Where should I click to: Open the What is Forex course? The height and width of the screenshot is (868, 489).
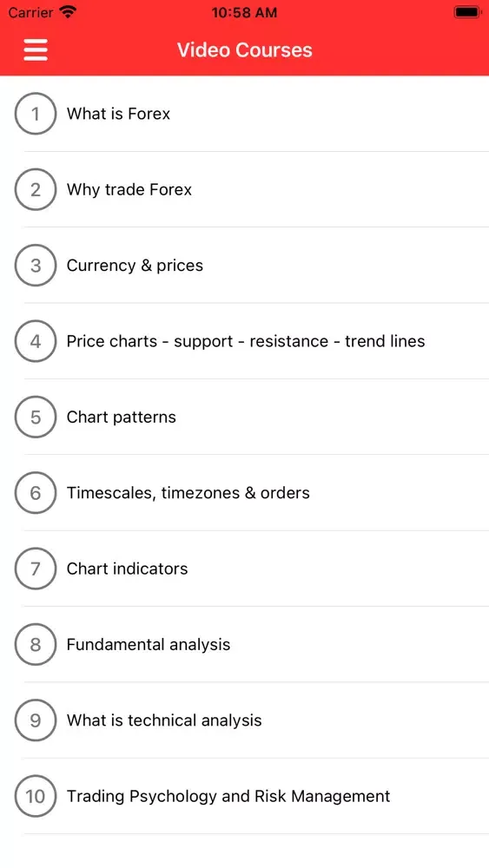click(x=244, y=114)
